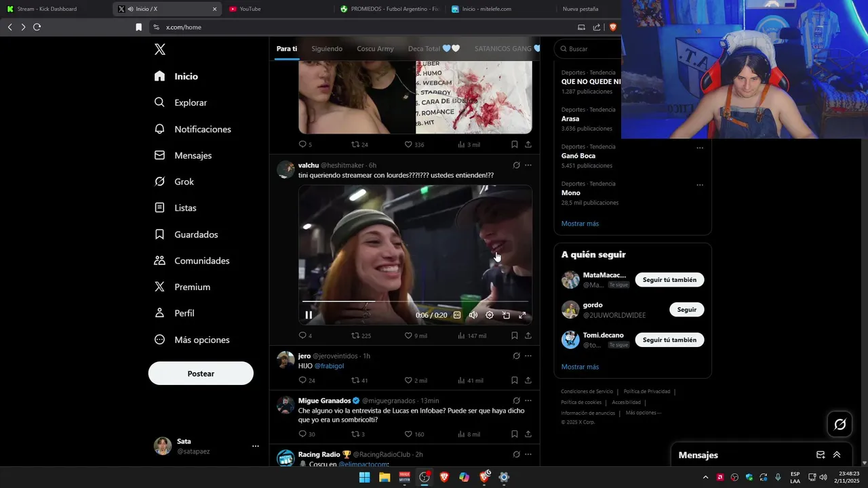The width and height of the screenshot is (868, 488).
Task: Switch to the Coscu Army tab
Action: point(375,49)
